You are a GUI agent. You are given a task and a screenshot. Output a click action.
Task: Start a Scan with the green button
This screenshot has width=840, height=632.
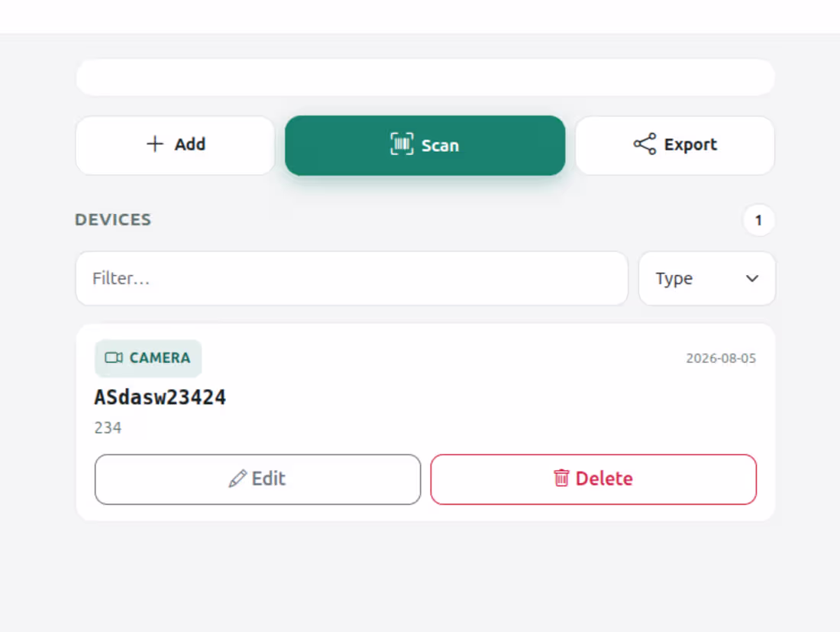point(425,145)
